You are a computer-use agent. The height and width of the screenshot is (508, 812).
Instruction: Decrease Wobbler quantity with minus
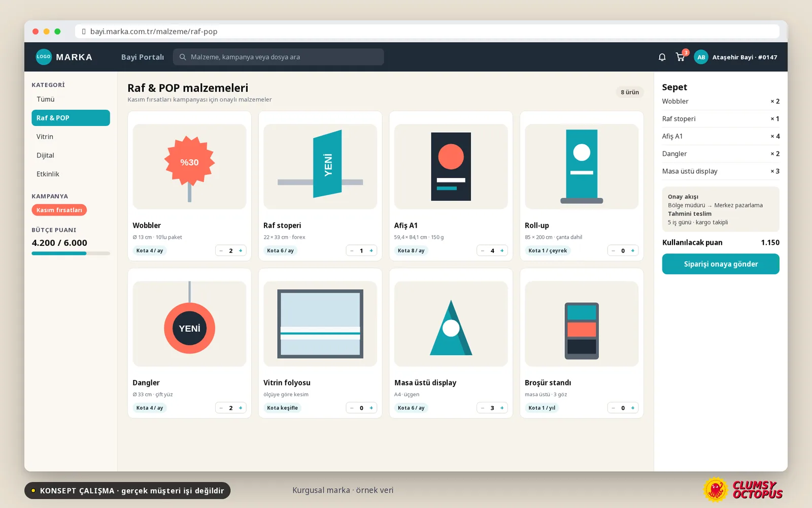pyautogui.click(x=221, y=250)
